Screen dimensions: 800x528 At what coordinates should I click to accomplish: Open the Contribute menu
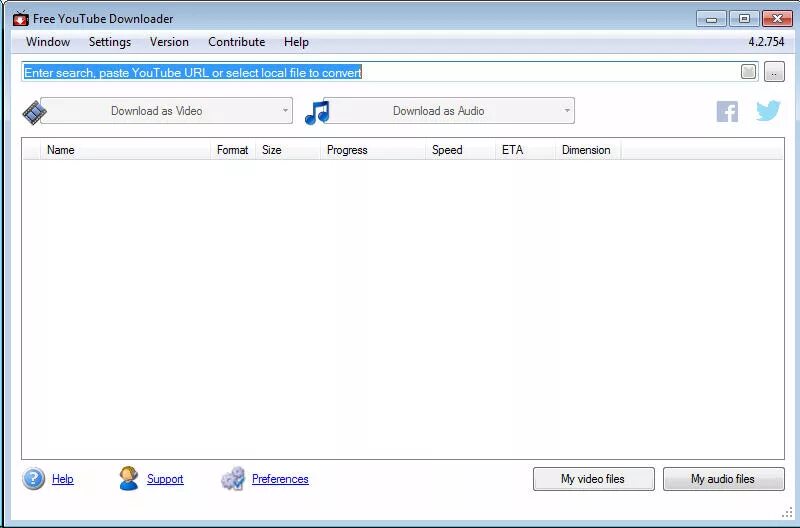(237, 42)
